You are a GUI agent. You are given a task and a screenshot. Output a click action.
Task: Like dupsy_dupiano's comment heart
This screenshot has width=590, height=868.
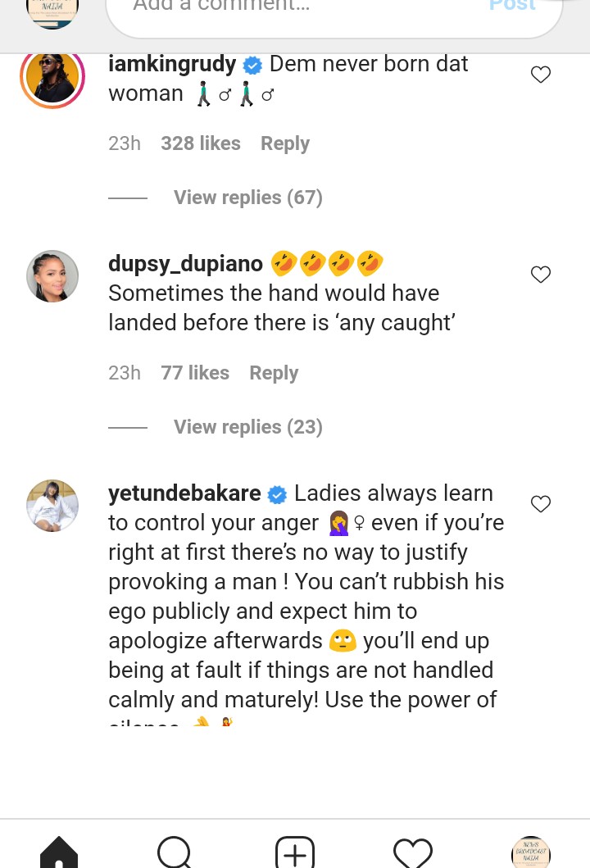point(541,275)
